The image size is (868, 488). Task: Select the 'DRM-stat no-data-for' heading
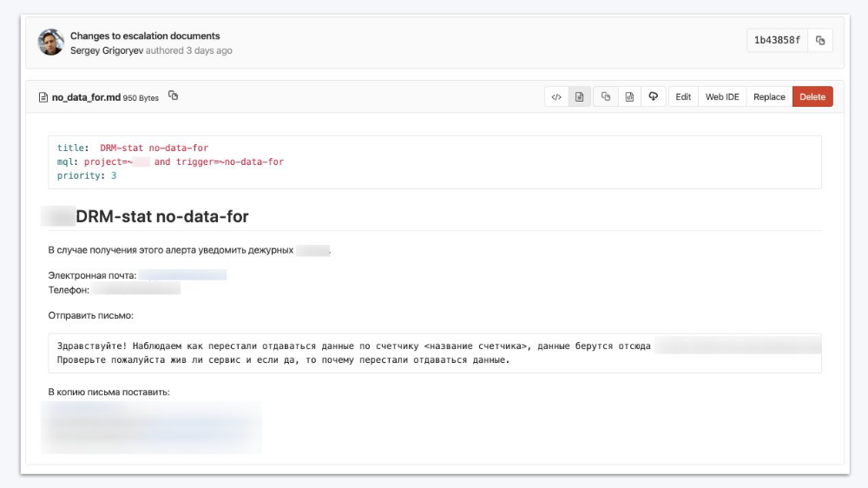click(161, 216)
